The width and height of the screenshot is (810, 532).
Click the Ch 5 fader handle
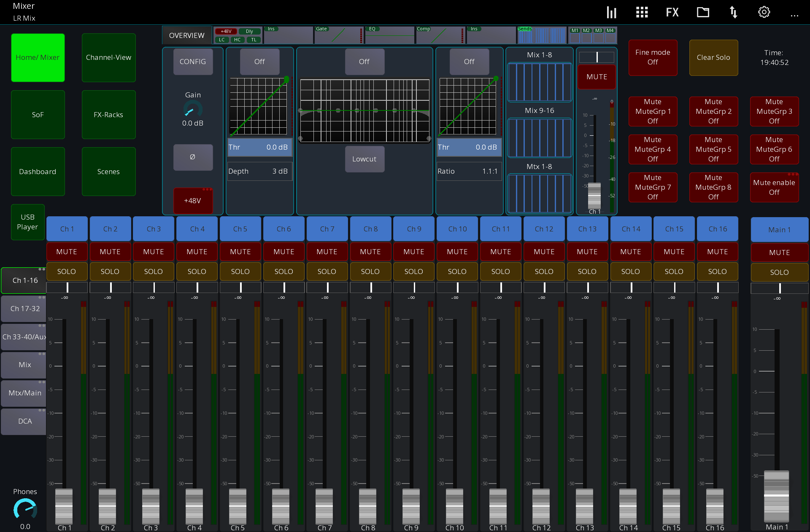[238, 506]
